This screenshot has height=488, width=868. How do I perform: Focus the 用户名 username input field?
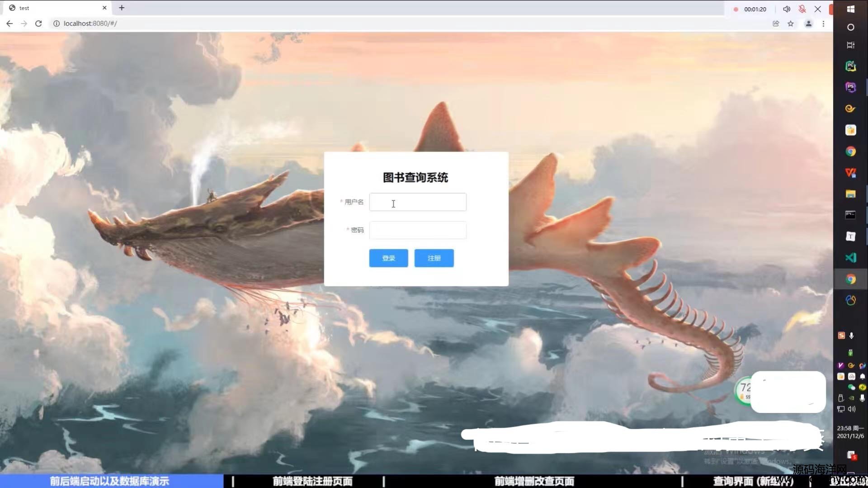(x=417, y=202)
